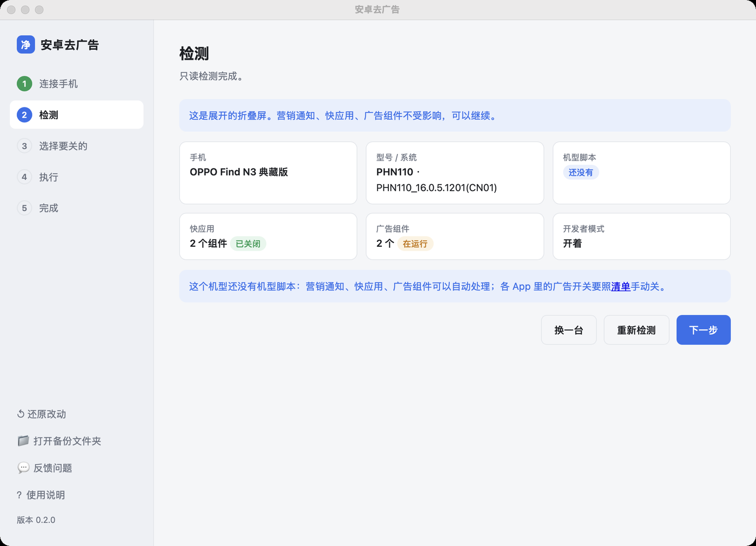This screenshot has width=756, height=546.
Task: Click the 重新检测 button
Action: [637, 330]
